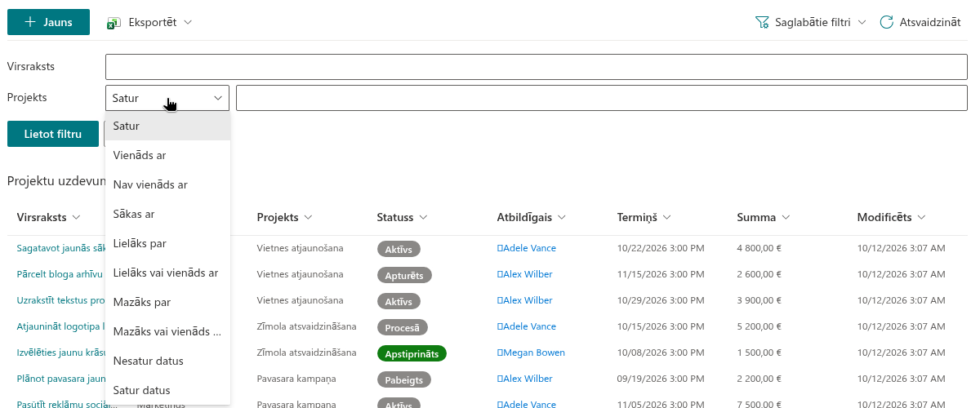The image size is (980, 408).
Task: Choose the Nav vienāds ar operator
Action: tap(167, 184)
